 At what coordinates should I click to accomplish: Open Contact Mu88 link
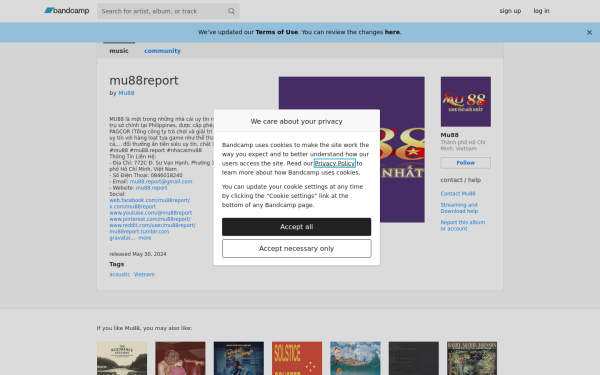tap(458, 194)
